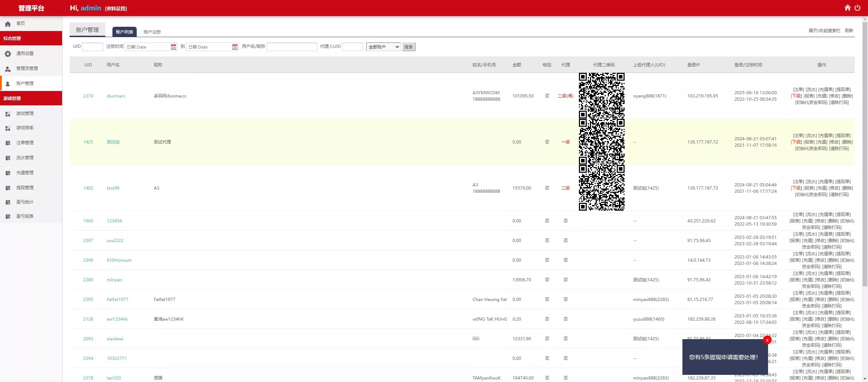The width and height of the screenshot is (868, 382).
Task: Click the house icon beside 首页
Action: 8,24
